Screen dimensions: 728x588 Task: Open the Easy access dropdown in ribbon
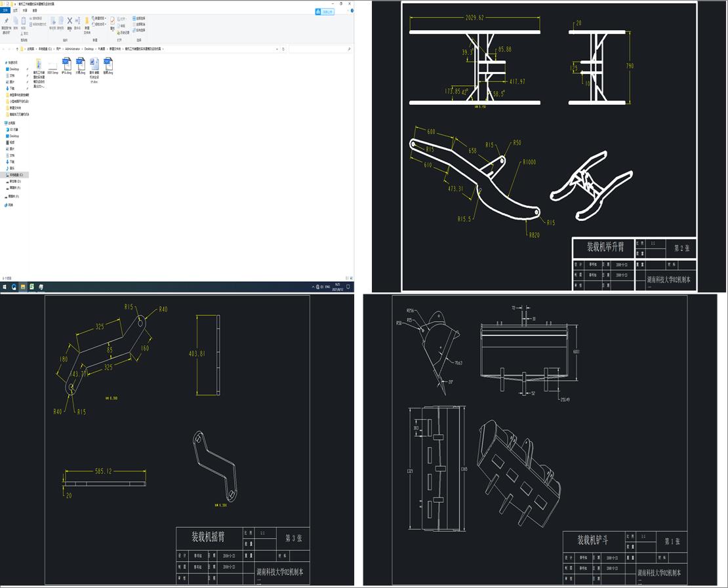click(x=99, y=24)
